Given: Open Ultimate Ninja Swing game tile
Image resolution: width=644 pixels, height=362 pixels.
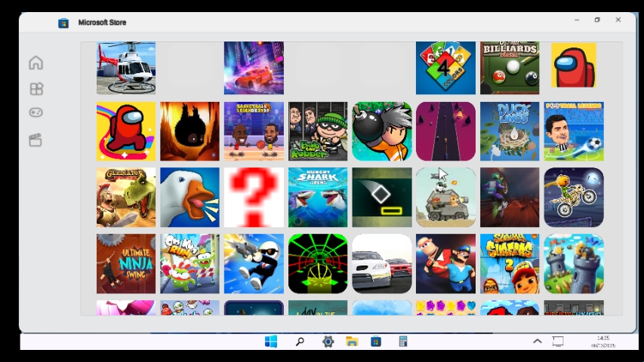Looking at the screenshot, I should click(x=126, y=263).
